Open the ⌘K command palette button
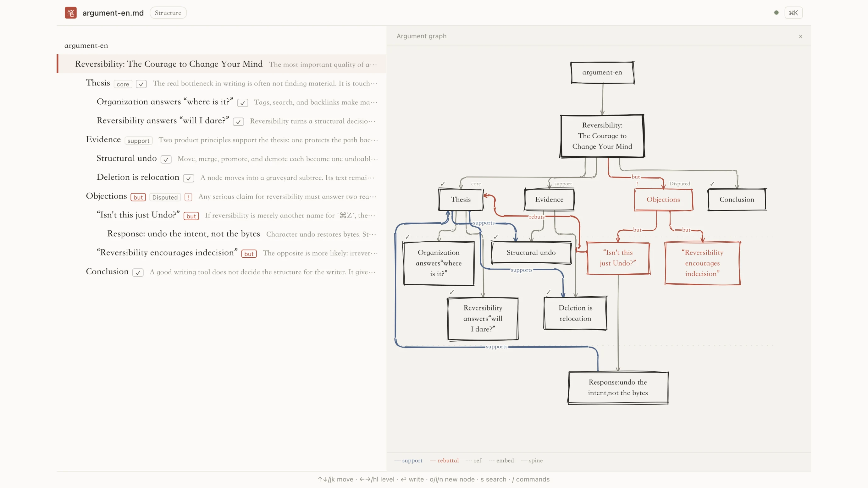 (793, 13)
